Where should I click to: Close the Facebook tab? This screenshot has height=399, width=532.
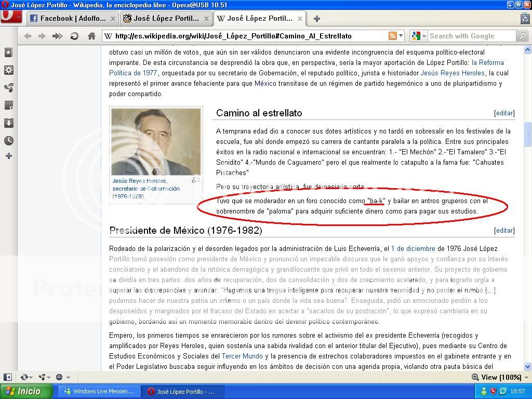pyautogui.click(x=113, y=19)
